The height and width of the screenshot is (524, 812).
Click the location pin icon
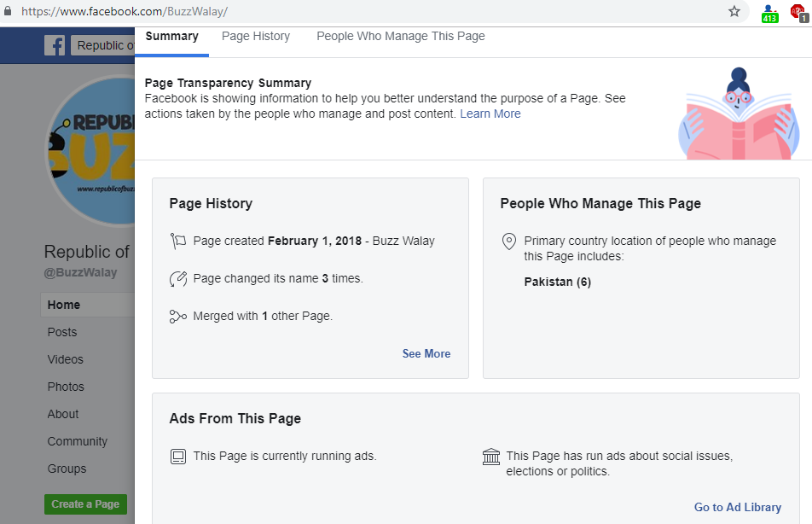(508, 242)
